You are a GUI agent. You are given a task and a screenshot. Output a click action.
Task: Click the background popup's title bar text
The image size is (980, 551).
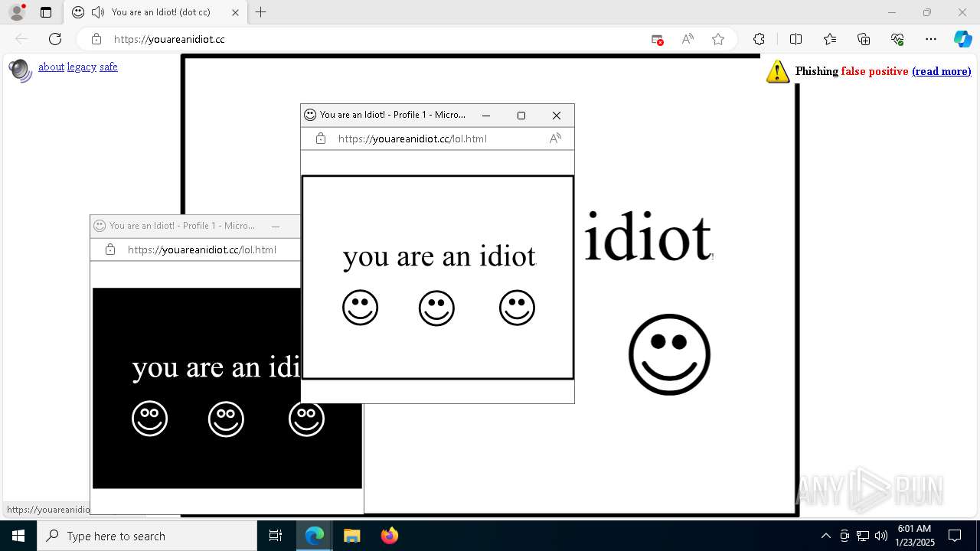click(x=182, y=226)
